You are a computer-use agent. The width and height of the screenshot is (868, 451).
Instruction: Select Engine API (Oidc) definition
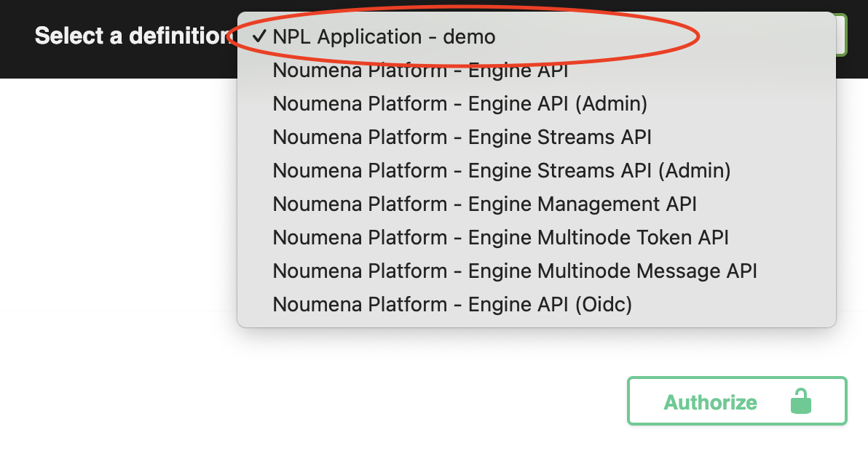(x=452, y=305)
